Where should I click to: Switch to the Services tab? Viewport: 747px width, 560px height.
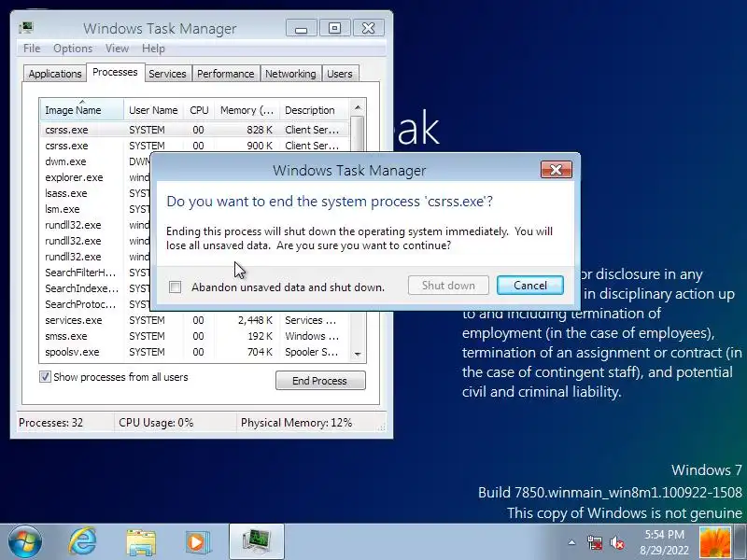167,74
